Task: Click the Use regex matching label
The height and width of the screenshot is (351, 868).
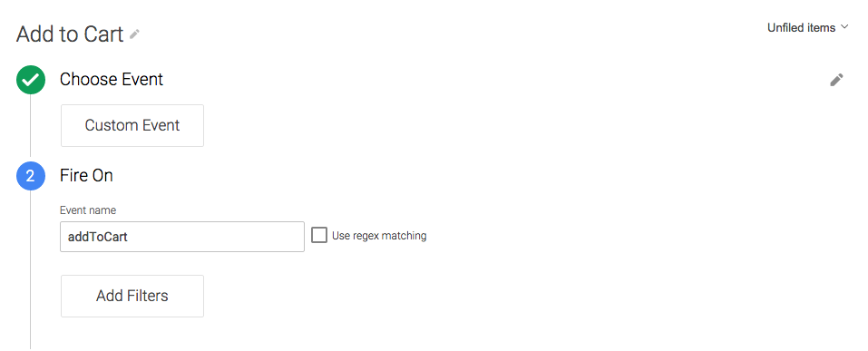Action: pyautogui.click(x=379, y=236)
